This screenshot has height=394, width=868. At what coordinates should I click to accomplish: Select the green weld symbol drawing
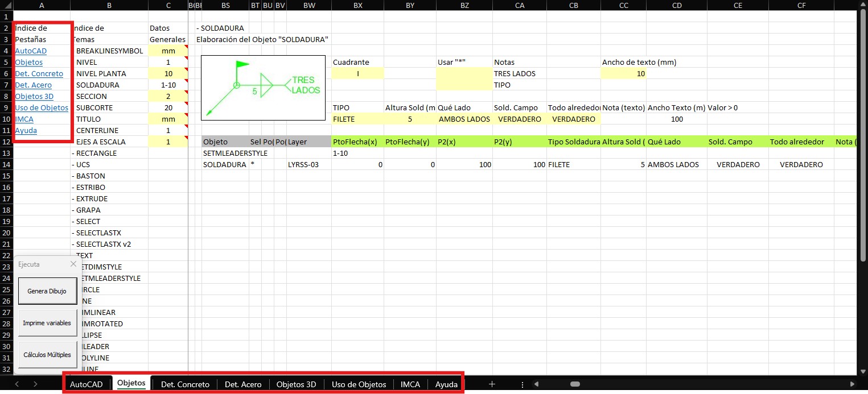pos(263,88)
